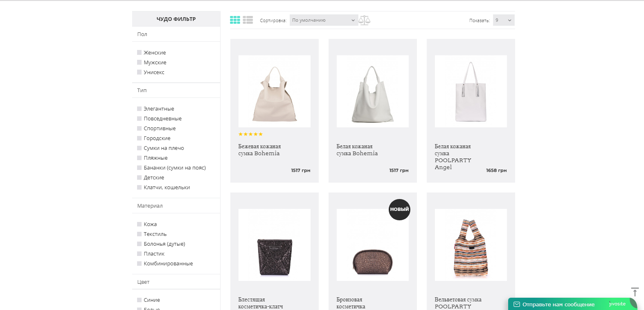Open the Показать items-per-page dropdown
644x310 pixels.
click(503, 20)
